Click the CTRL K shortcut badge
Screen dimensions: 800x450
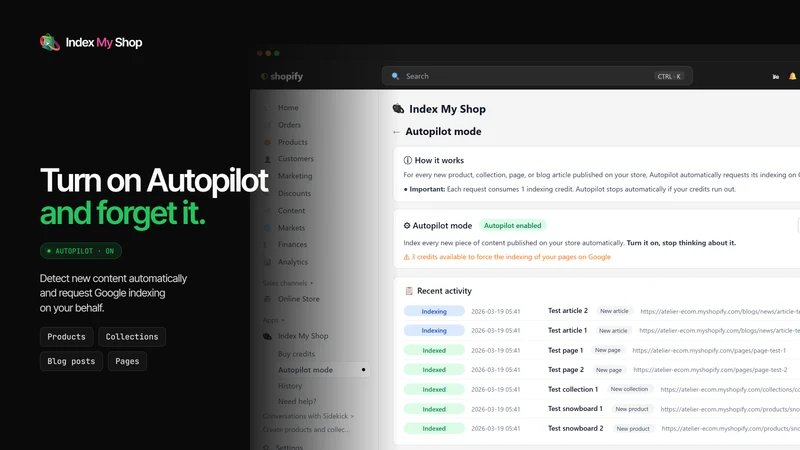tap(669, 77)
